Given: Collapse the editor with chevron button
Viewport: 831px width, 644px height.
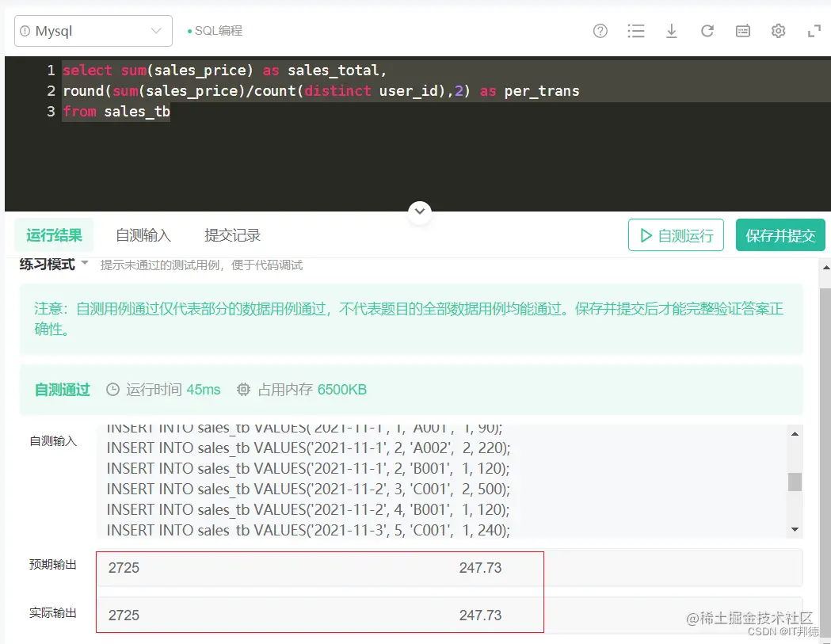Looking at the screenshot, I should tap(420, 211).
